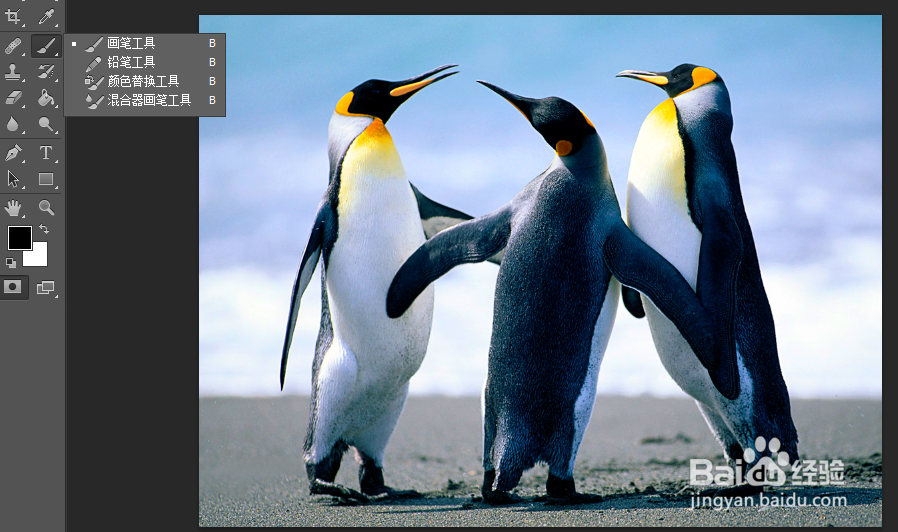Select the Pen tool

13,152
